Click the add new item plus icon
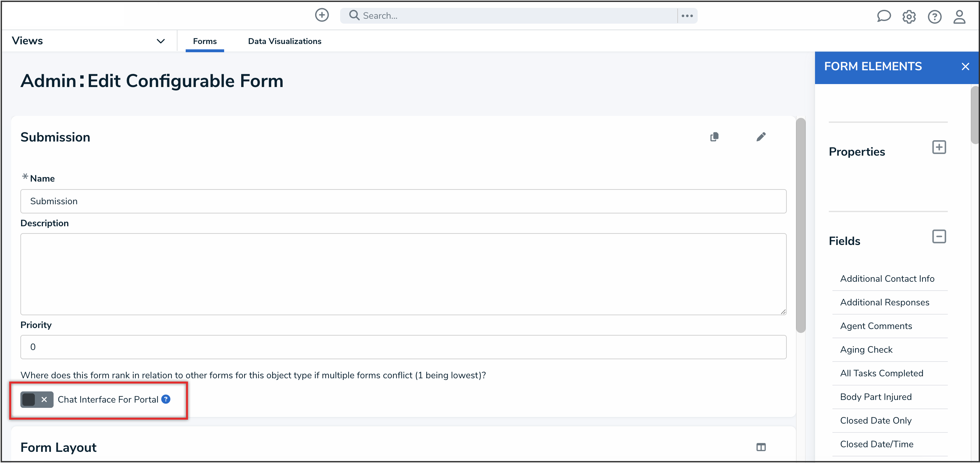This screenshot has width=980, height=463. pos(322,15)
